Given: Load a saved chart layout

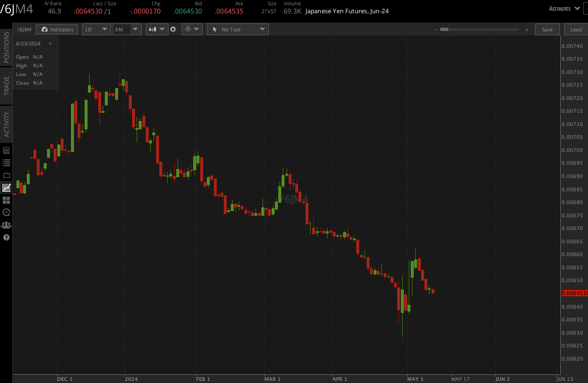Looking at the screenshot, I should (x=576, y=29).
